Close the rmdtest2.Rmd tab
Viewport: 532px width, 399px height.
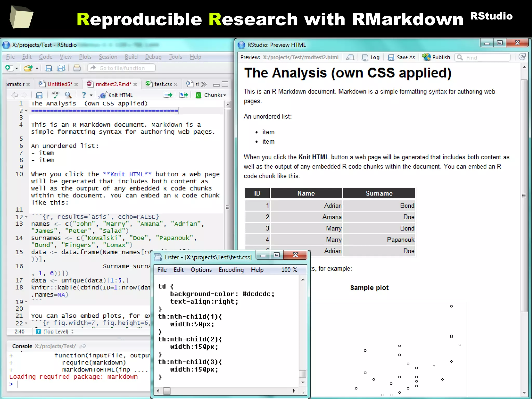[135, 84]
